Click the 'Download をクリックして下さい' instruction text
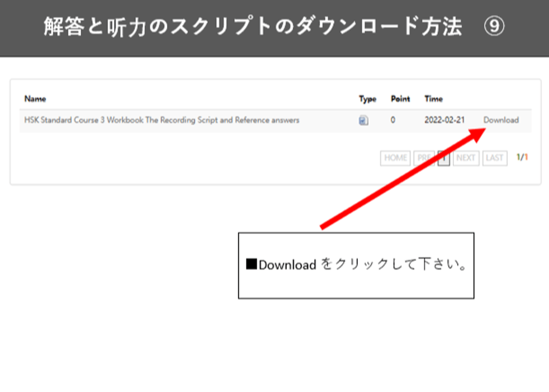This screenshot has width=549, height=392. pyautogui.click(x=356, y=264)
